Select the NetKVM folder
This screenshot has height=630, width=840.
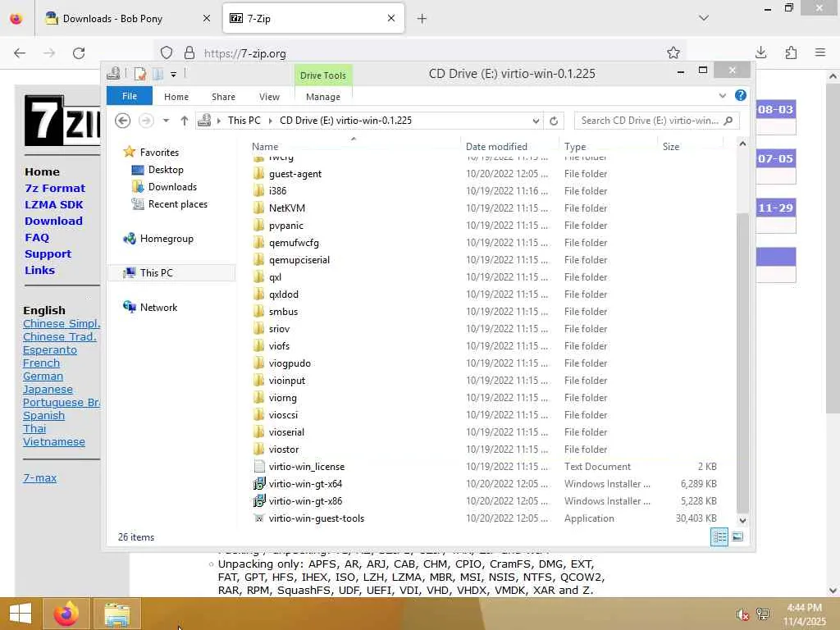(x=287, y=208)
